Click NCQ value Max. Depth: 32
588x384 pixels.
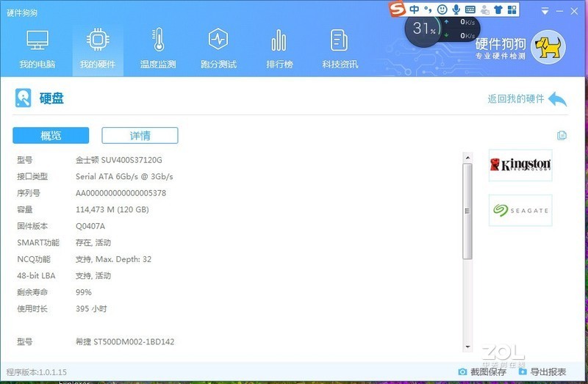pos(123,259)
